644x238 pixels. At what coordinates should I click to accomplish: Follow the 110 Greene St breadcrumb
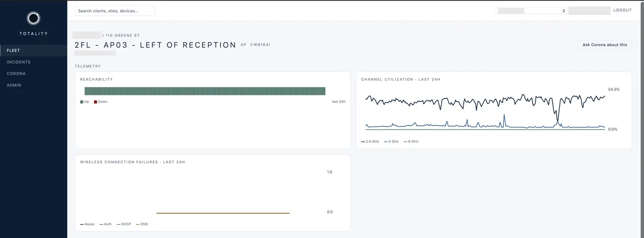click(123, 35)
